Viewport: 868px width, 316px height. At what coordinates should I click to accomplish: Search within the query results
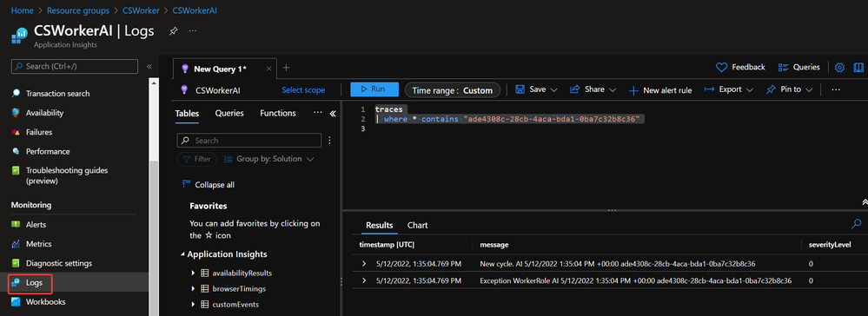click(x=857, y=224)
